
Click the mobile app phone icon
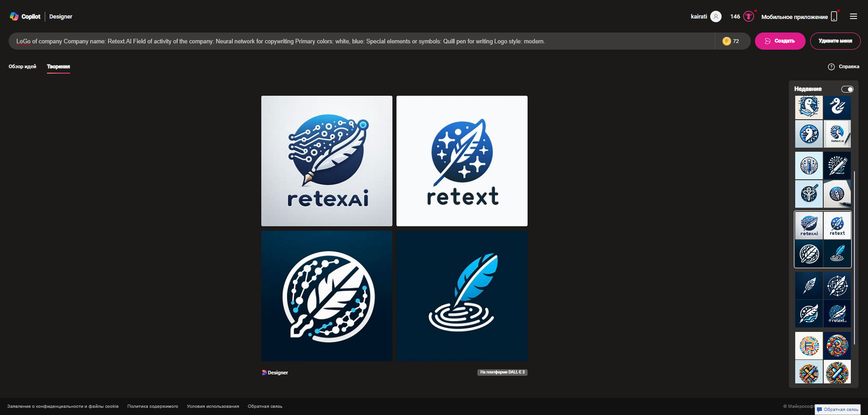point(833,16)
